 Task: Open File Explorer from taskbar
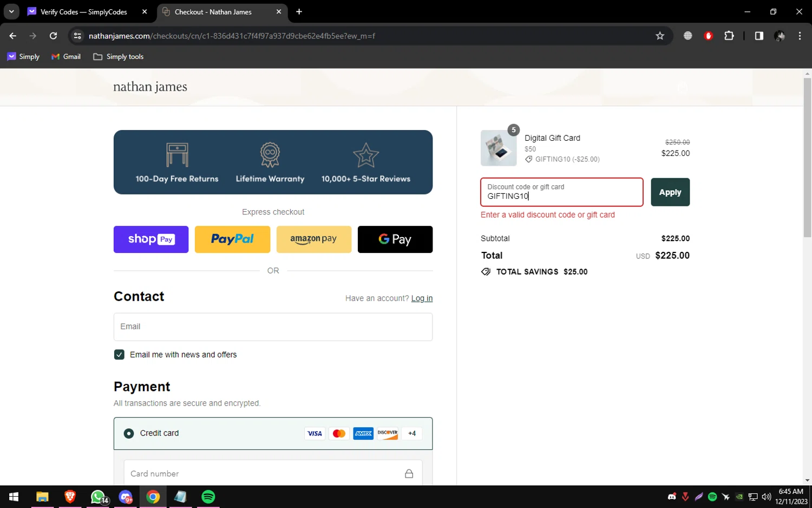pos(42,497)
